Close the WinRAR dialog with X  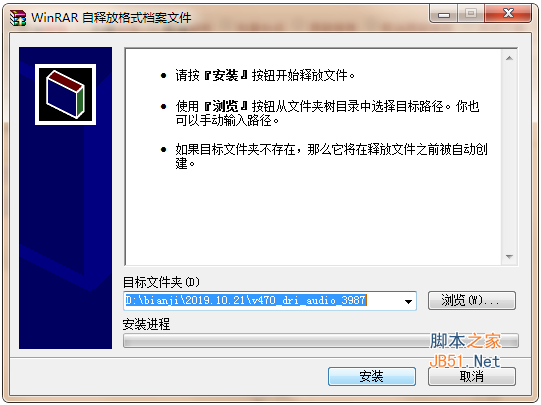coord(508,14)
